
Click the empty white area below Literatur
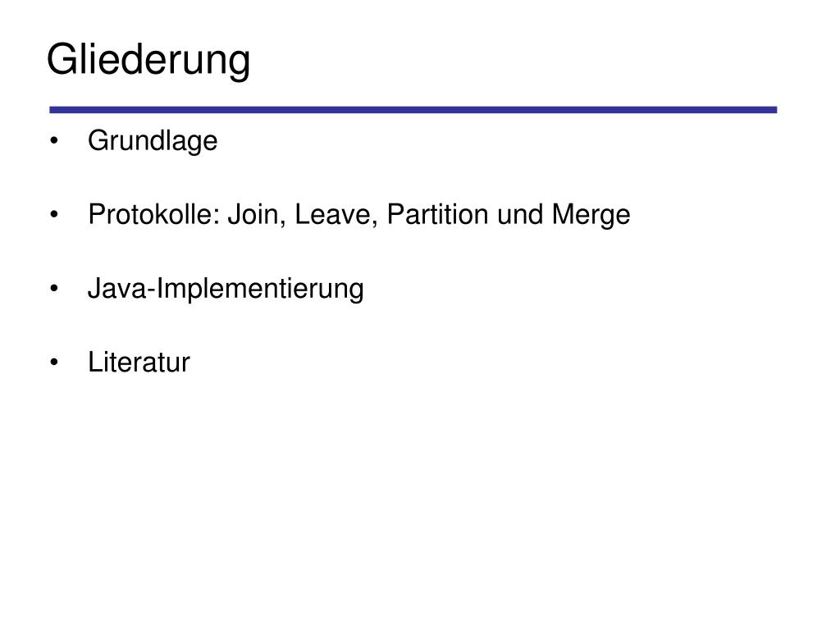click(x=420, y=493)
